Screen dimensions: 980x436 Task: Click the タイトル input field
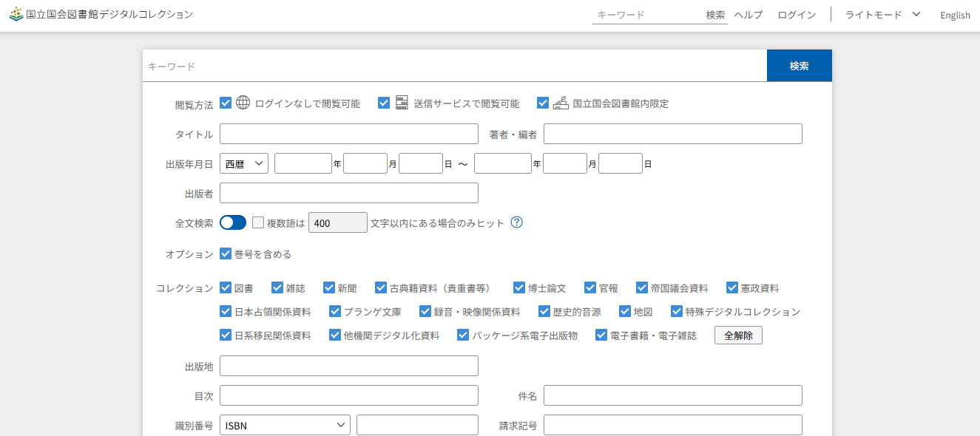(349, 134)
